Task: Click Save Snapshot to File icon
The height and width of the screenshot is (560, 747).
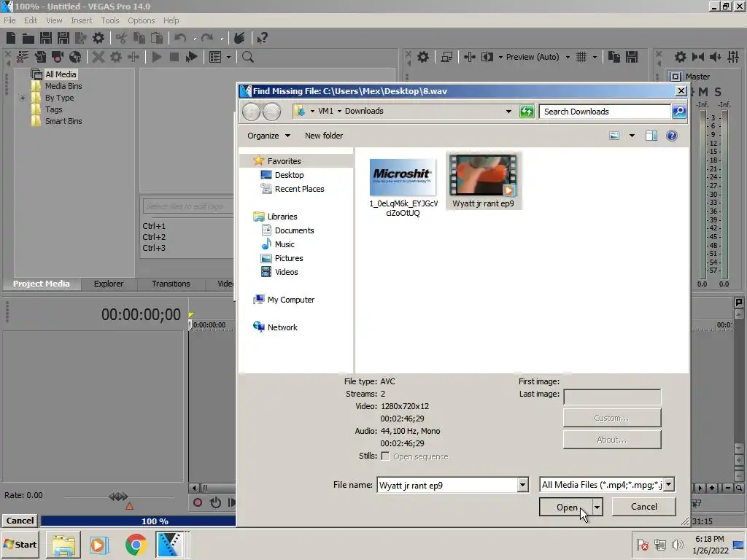Action: [632, 57]
